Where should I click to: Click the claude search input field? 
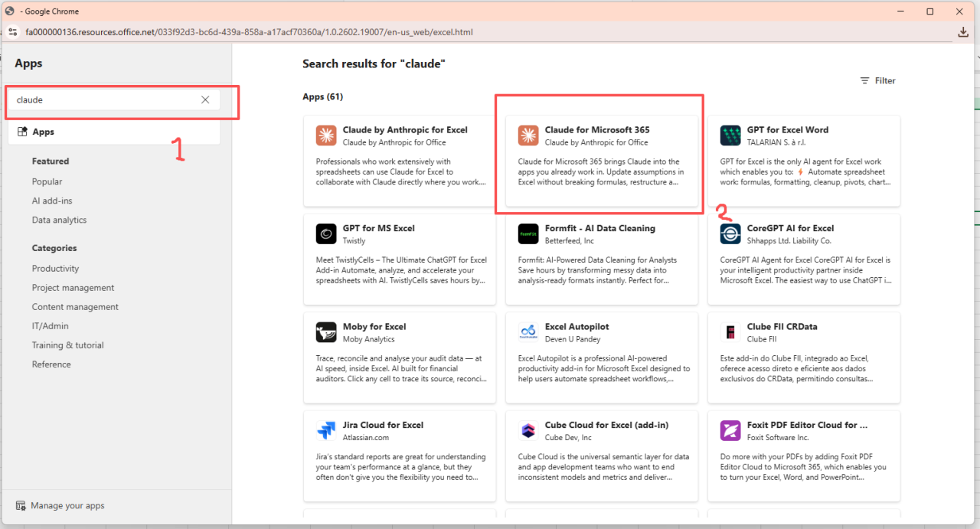113,100
